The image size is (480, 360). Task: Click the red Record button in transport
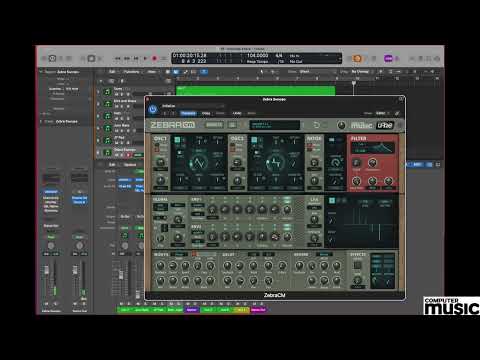(x=154, y=58)
